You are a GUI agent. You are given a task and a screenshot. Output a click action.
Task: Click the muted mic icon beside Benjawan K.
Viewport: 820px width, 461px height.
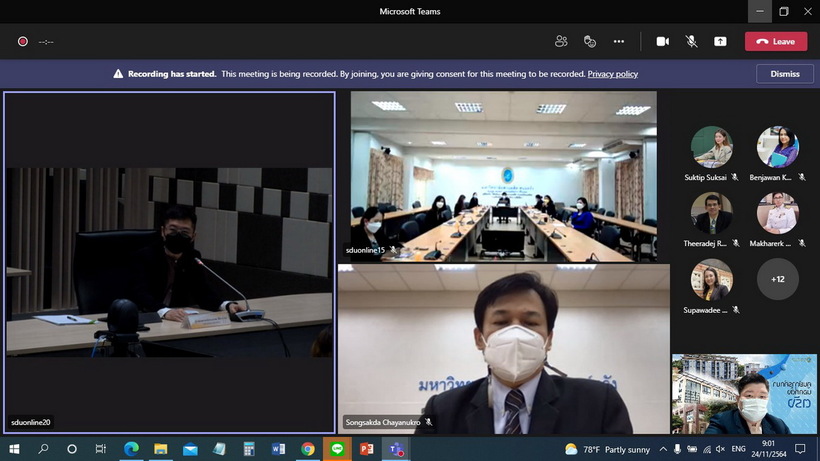802,177
